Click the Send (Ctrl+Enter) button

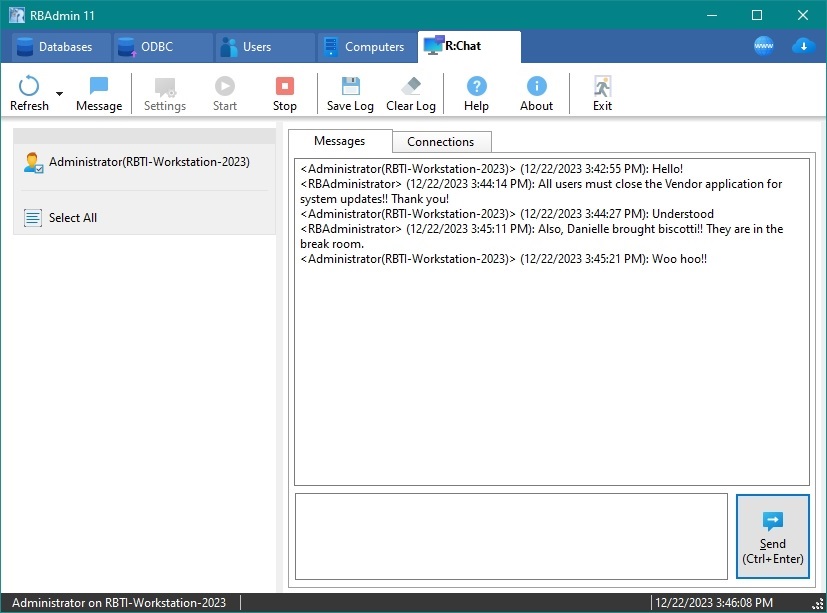(x=773, y=536)
